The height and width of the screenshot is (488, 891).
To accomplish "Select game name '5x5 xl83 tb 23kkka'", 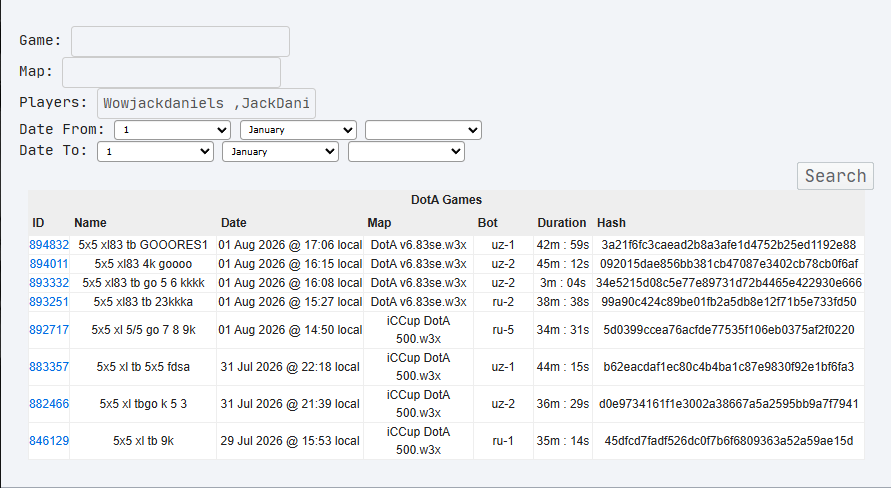I will 143,302.
